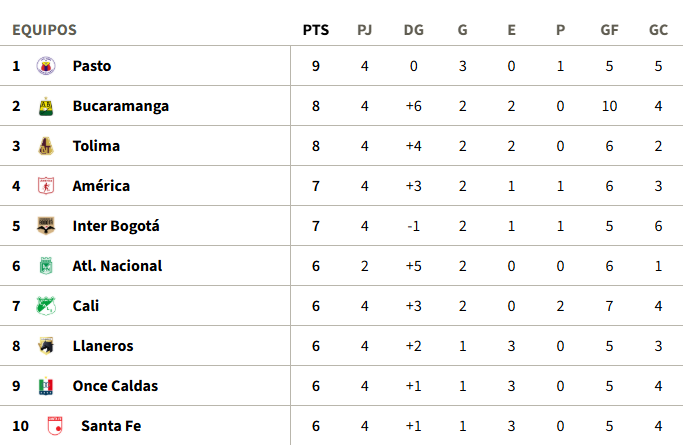Open the Bucaramanga team name link
Image resolution: width=684 pixels, height=445 pixels.
click(x=121, y=106)
